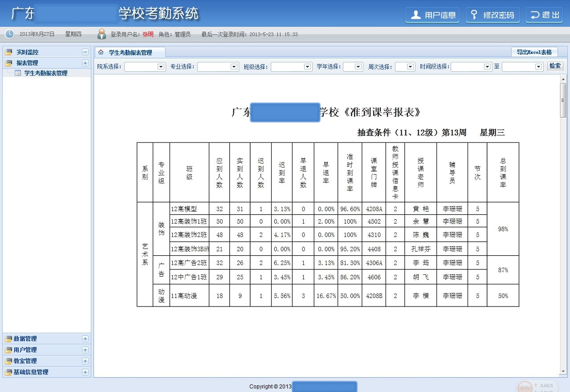The height and width of the screenshot is (392, 570).
Task: Click the 准时到课率 column header
Action: [350, 172]
